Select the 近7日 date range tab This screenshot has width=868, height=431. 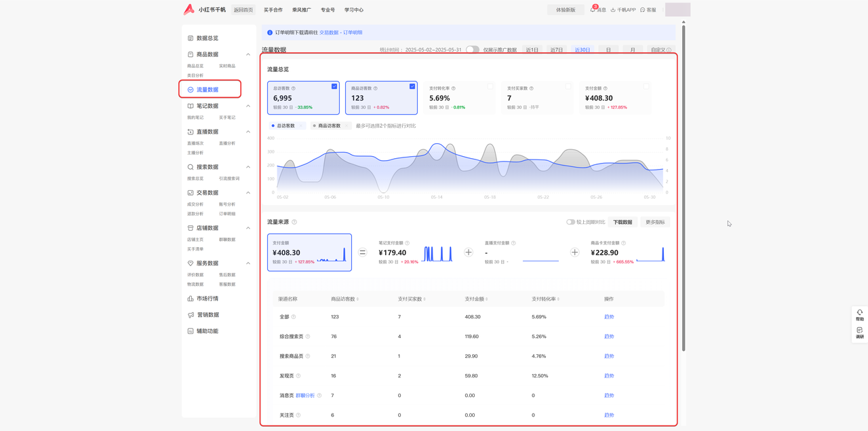(557, 50)
